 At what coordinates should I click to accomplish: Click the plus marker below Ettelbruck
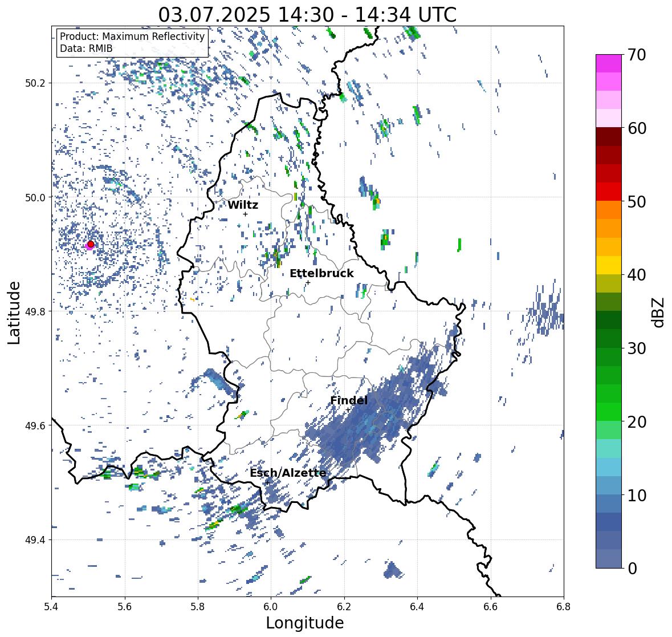308,282
